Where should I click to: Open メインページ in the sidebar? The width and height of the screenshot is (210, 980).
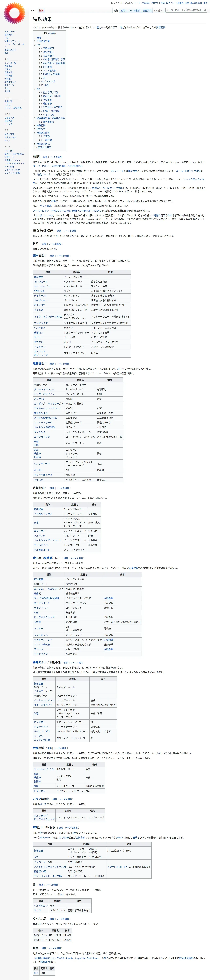point(10,32)
